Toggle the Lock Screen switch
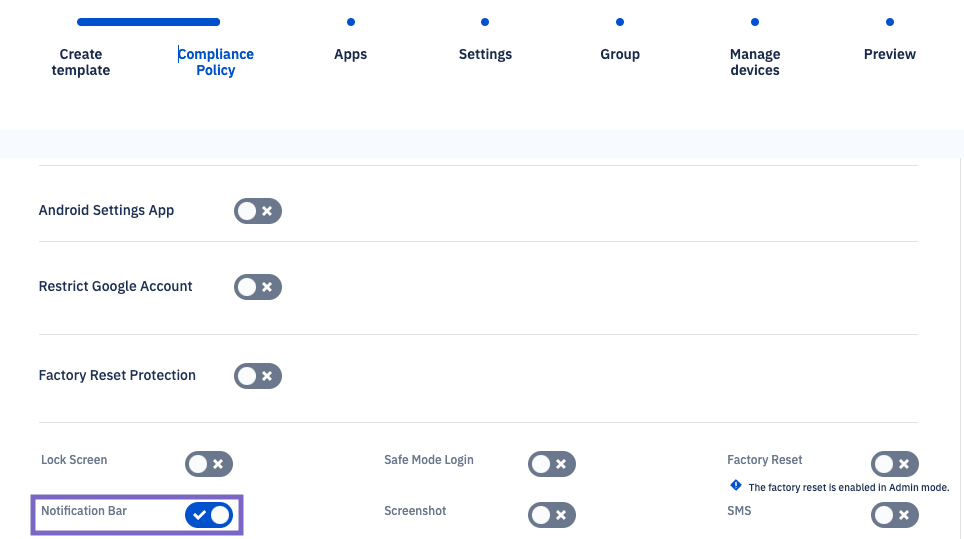This screenshot has width=964, height=539. click(209, 464)
